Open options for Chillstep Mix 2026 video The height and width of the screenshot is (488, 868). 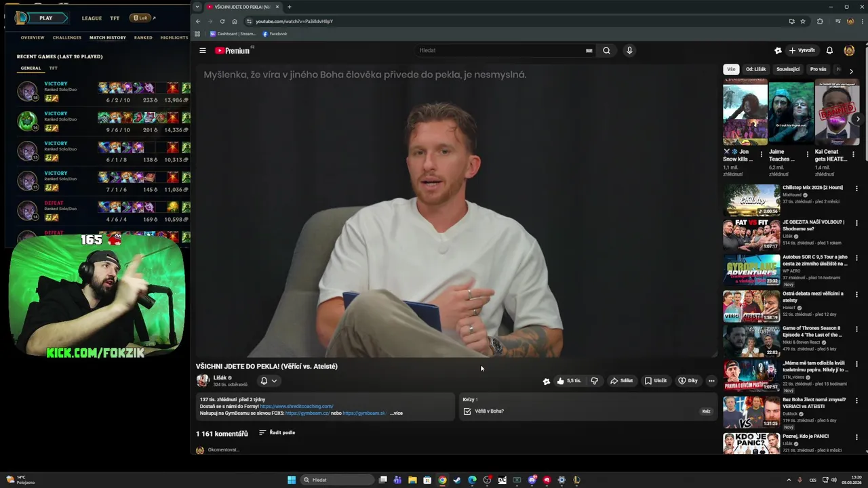coord(856,188)
